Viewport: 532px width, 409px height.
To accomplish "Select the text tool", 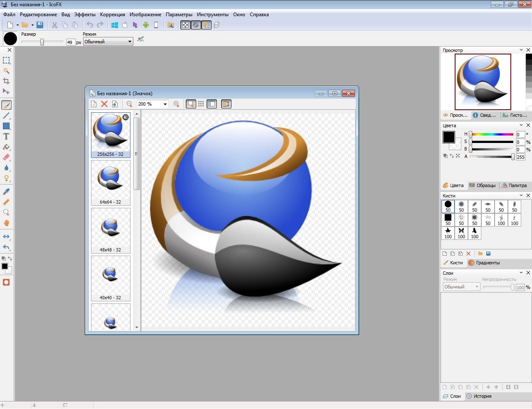I will (6, 137).
